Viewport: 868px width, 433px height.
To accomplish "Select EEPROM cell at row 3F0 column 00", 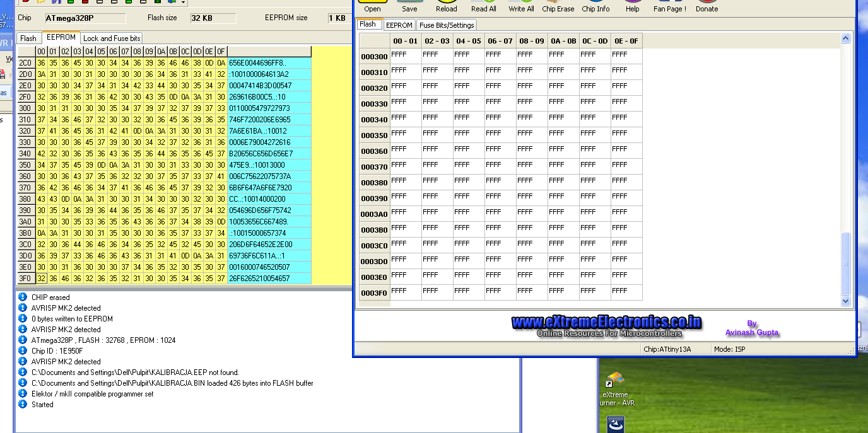I will 42,279.
